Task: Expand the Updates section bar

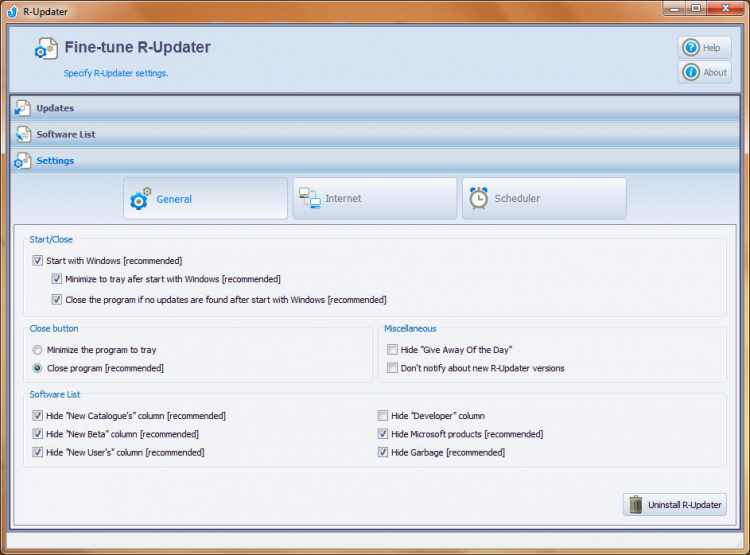Action: pyautogui.click(x=375, y=108)
